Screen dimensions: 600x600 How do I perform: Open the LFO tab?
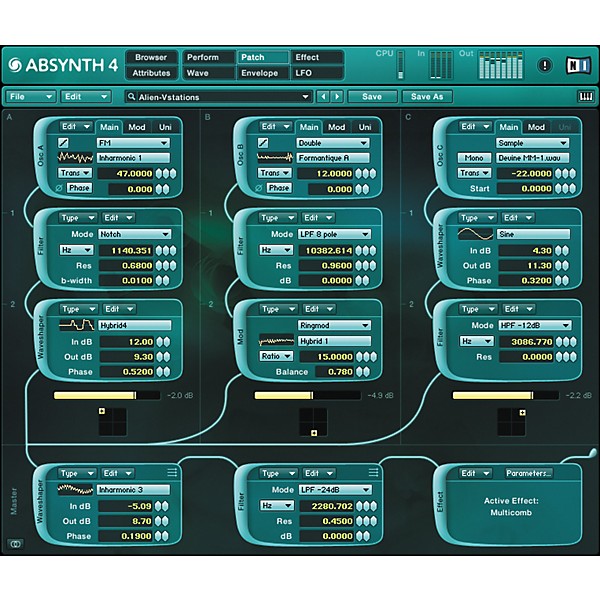point(317,73)
